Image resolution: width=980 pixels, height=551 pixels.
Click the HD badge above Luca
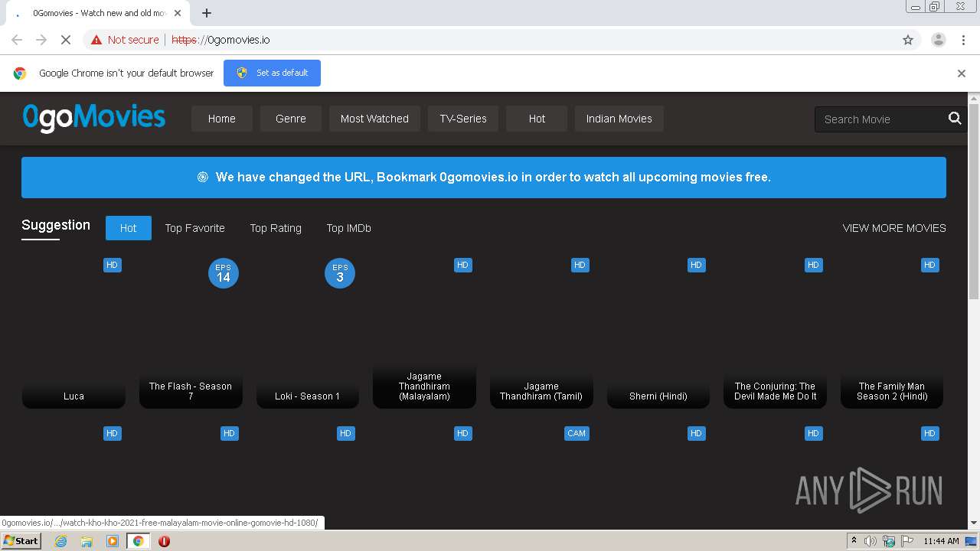113,265
